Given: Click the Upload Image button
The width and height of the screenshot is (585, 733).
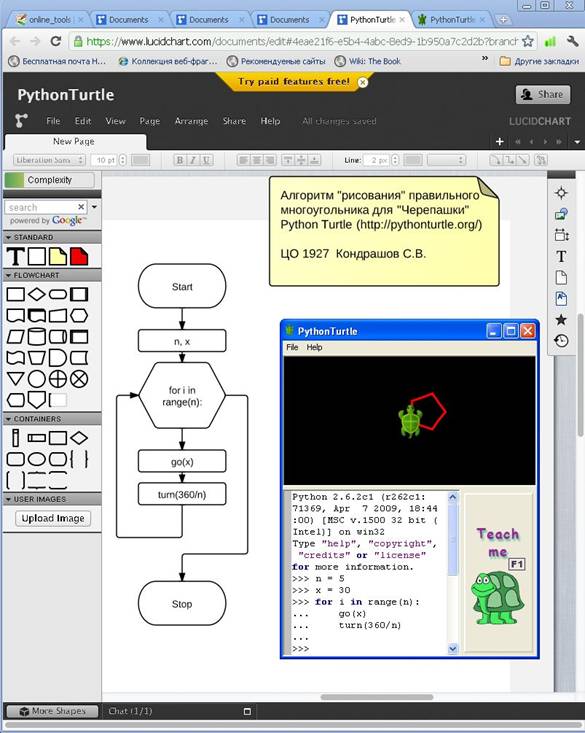Looking at the screenshot, I should pos(53,518).
